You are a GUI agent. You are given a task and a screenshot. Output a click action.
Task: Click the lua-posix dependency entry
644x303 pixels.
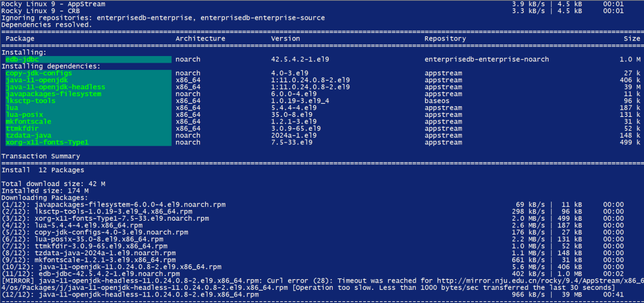pyautogui.click(x=24, y=115)
